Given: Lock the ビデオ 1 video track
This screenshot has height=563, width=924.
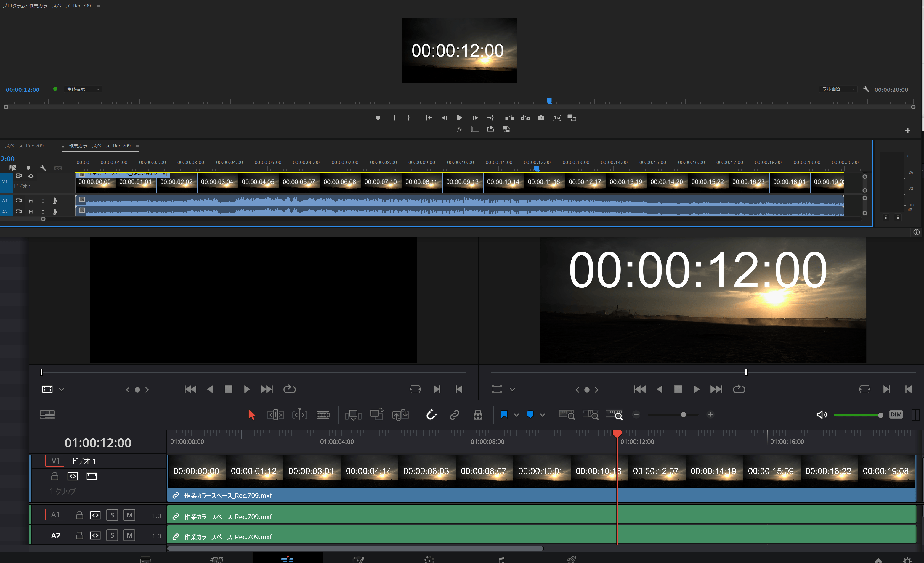Looking at the screenshot, I should 55,476.
